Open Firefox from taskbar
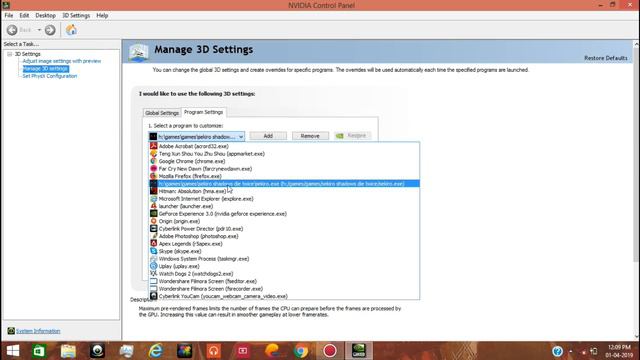Viewport: 640px width, 360px height. tap(272, 351)
